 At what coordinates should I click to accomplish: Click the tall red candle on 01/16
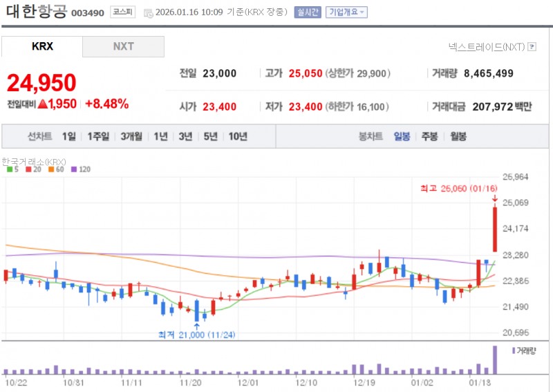click(x=495, y=230)
